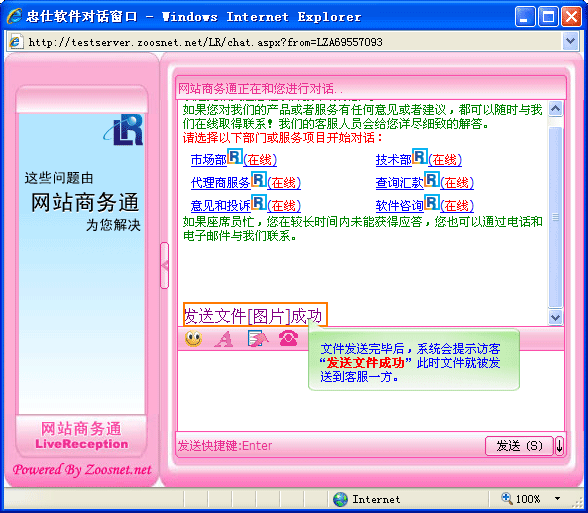Expand the zoom level dropdown
This screenshot has height=513, width=588.
[x=557, y=499]
